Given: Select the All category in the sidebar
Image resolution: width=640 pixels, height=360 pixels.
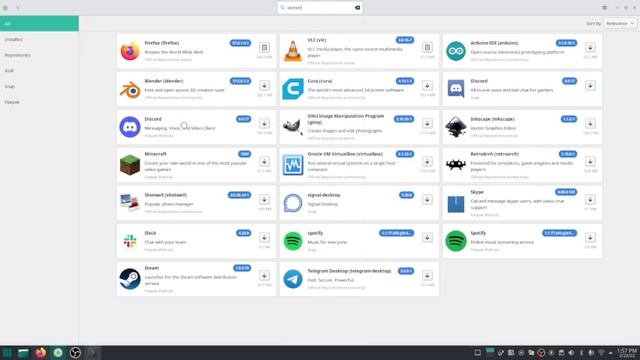Looking at the screenshot, I should [39, 24].
